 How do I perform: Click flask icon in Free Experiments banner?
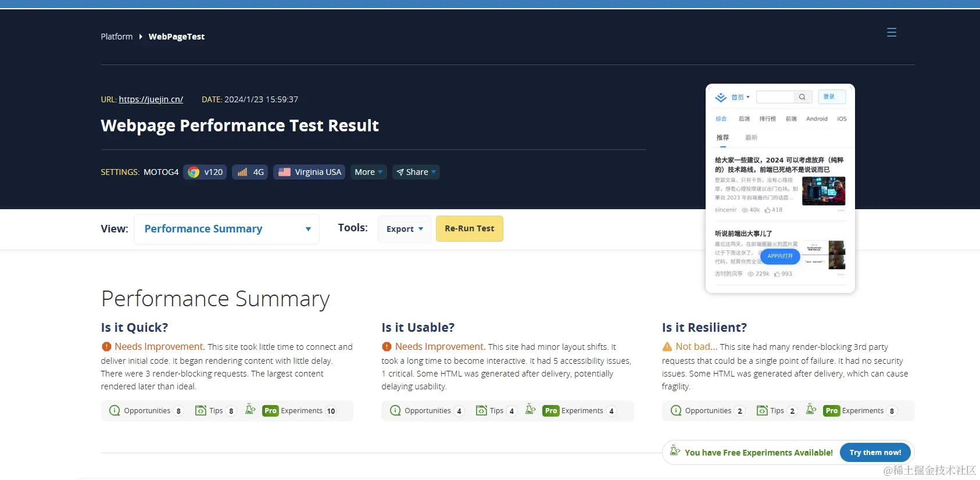(675, 450)
